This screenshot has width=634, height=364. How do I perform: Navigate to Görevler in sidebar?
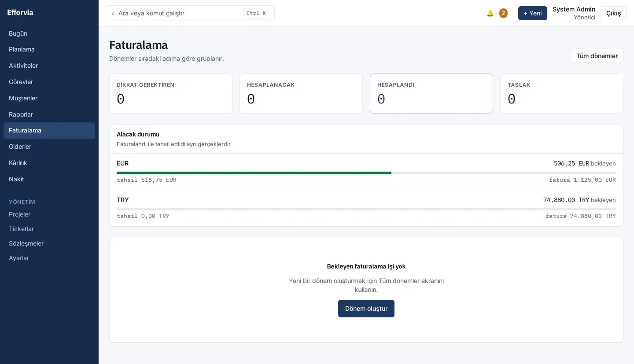pyautogui.click(x=49, y=82)
